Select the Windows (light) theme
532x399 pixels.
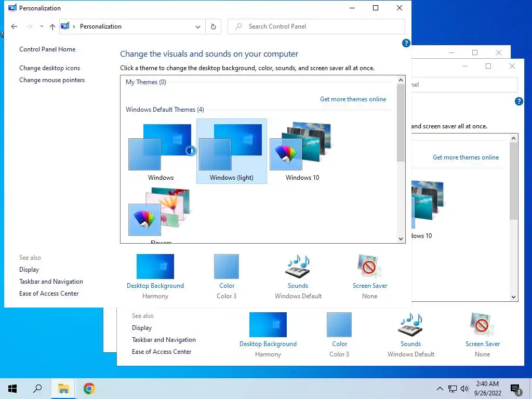231,152
